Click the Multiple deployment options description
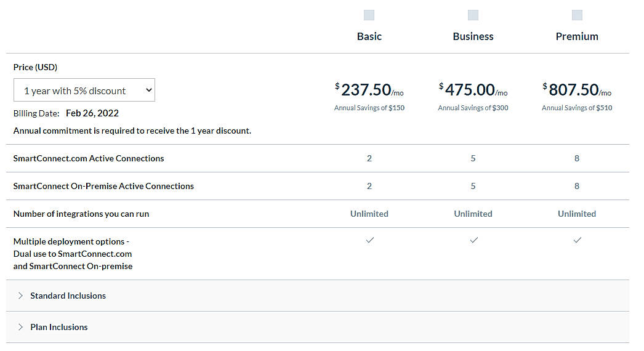The height and width of the screenshot is (351, 644). click(73, 254)
